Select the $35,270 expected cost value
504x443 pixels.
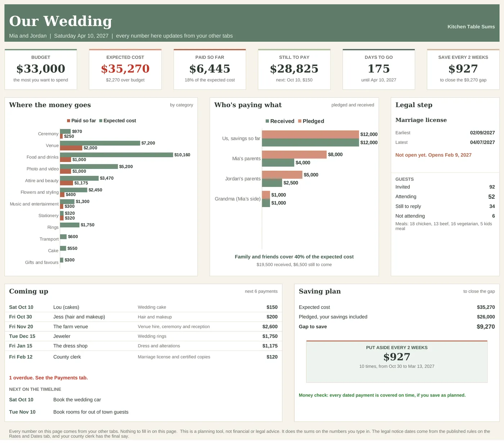125,68
